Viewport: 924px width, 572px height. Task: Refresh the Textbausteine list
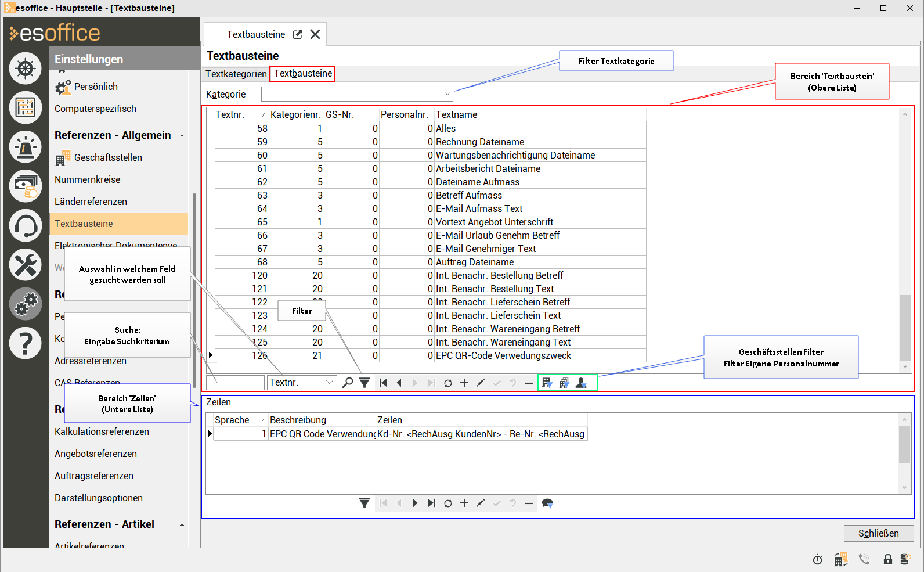pos(448,383)
